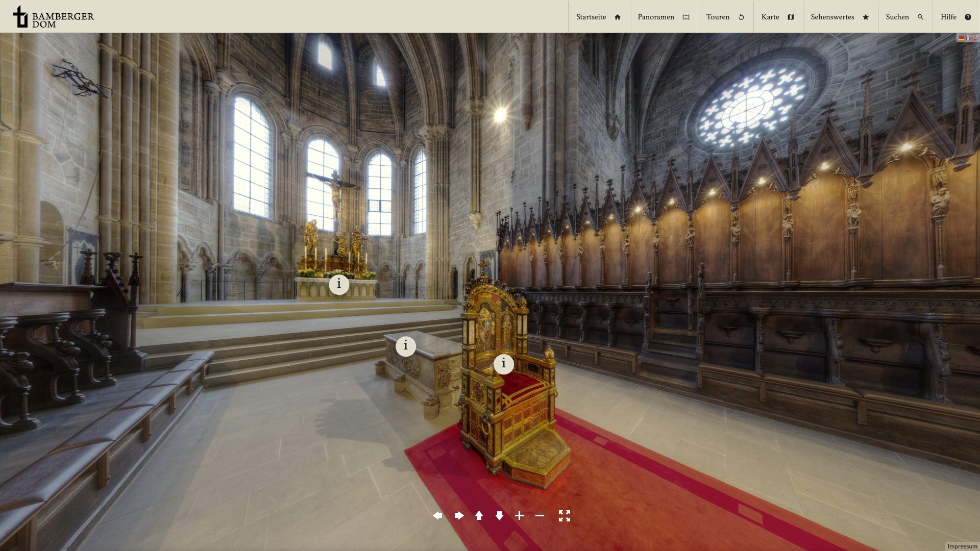
Task: Open info hotspot on golden throne
Action: pos(504,364)
